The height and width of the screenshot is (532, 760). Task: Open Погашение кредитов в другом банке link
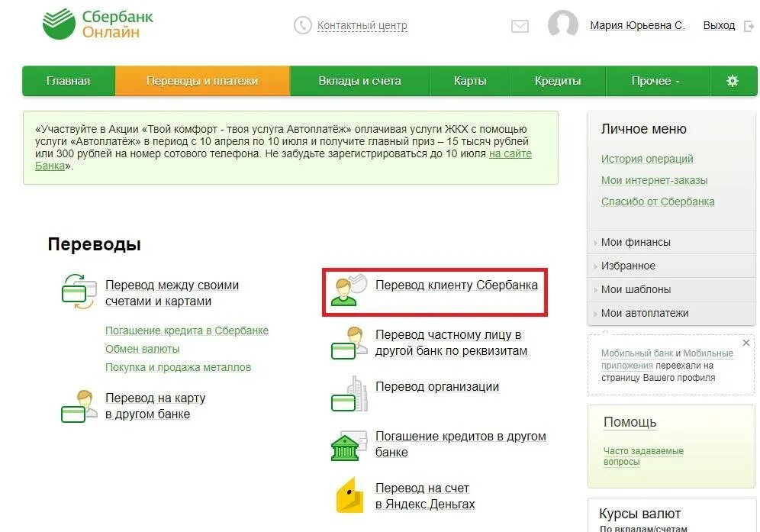[x=460, y=444]
